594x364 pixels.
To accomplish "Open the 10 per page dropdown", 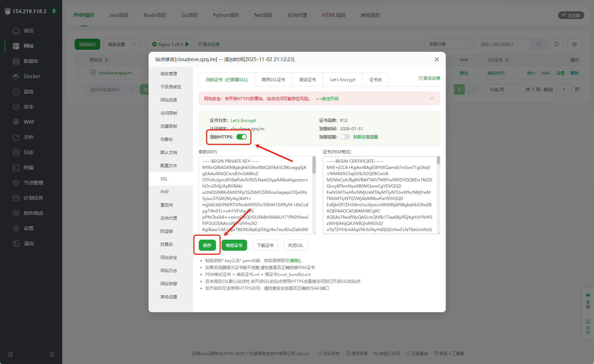I will (502, 89).
